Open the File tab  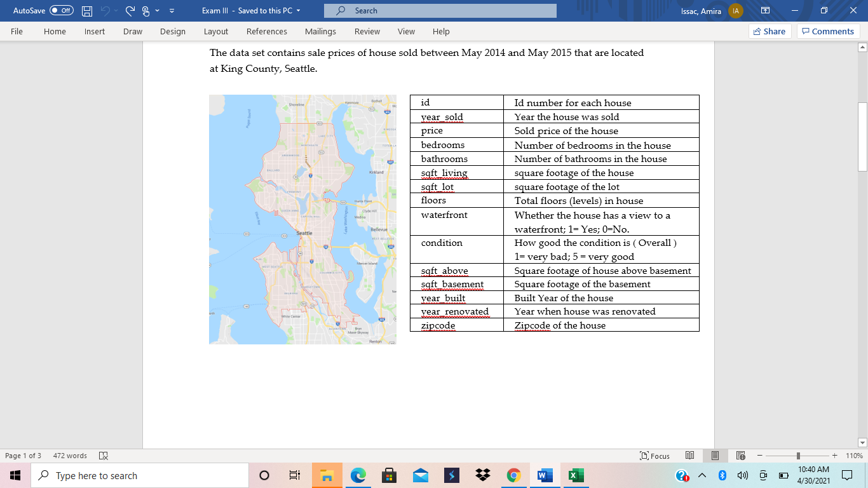click(17, 31)
